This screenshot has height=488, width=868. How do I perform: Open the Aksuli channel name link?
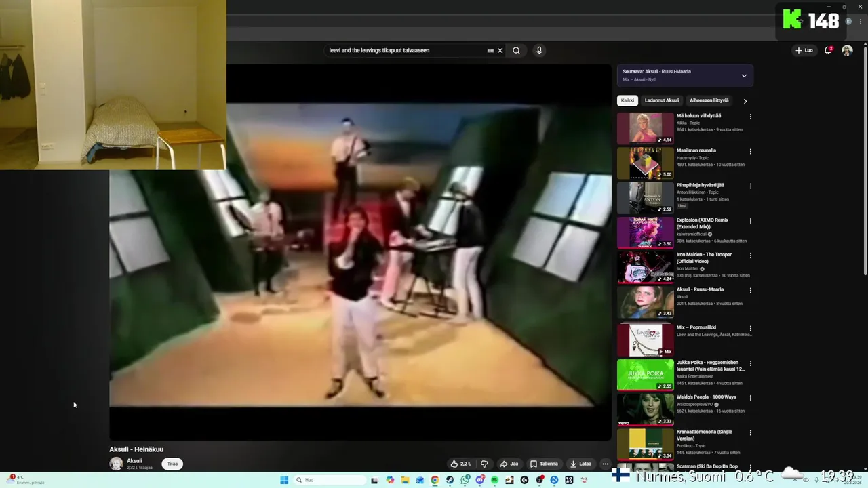[x=134, y=461]
